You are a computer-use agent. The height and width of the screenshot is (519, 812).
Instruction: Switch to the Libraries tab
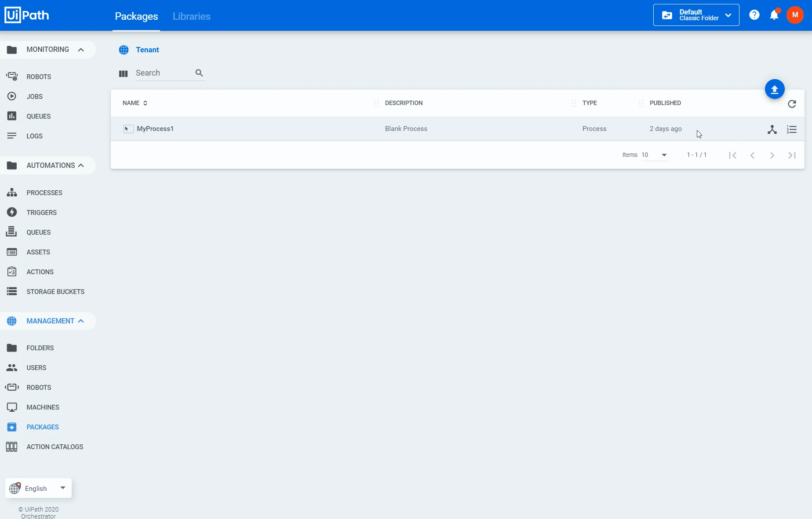pos(192,16)
